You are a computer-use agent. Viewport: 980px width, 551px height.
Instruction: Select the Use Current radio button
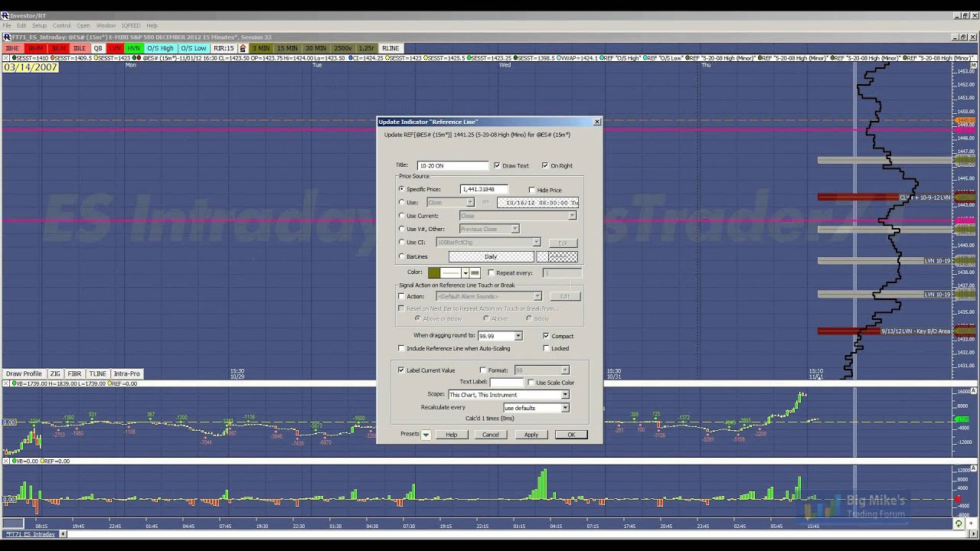click(401, 216)
